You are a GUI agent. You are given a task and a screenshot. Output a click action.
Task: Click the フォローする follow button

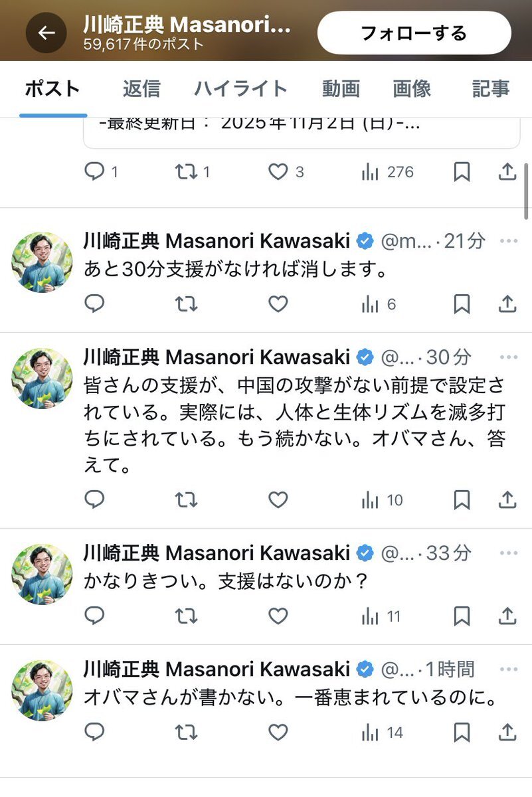pos(414,33)
